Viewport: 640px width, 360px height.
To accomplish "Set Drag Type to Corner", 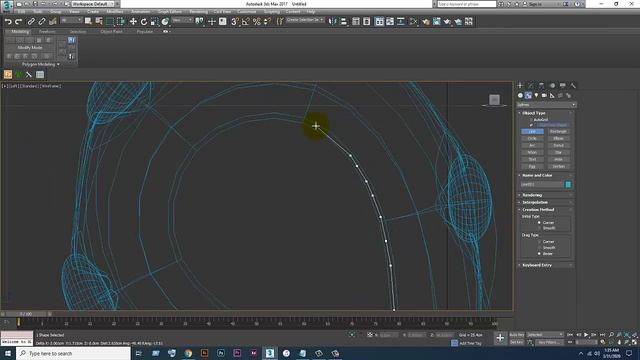I will tap(539, 242).
